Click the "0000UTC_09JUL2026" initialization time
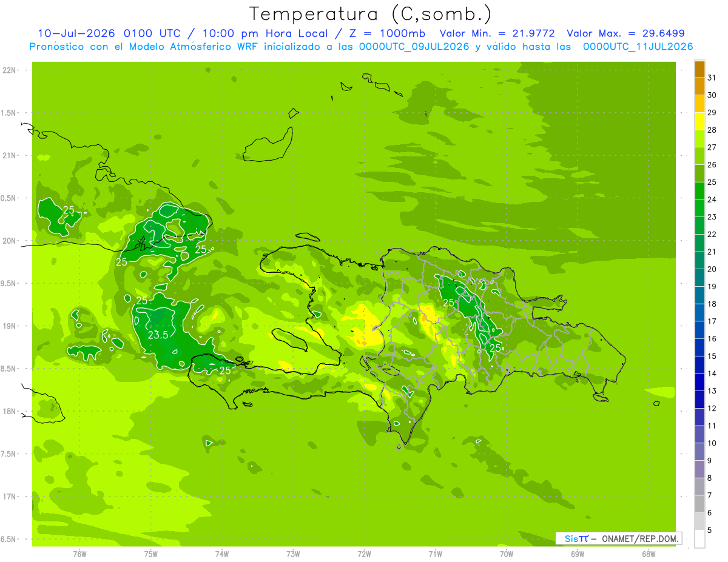 (414, 47)
